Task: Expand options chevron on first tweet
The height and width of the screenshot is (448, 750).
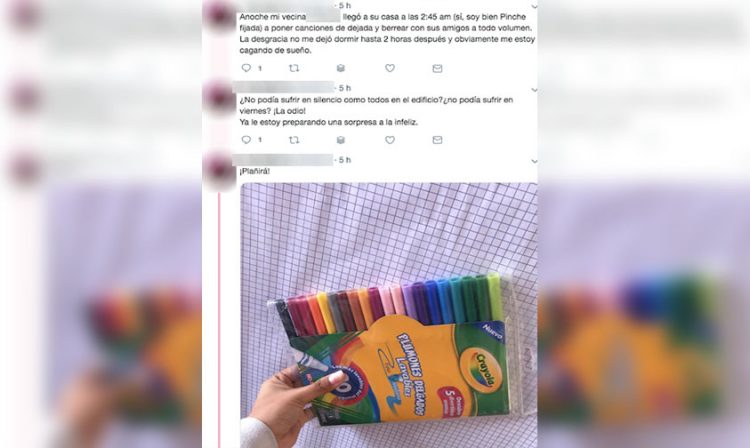Action: click(534, 7)
